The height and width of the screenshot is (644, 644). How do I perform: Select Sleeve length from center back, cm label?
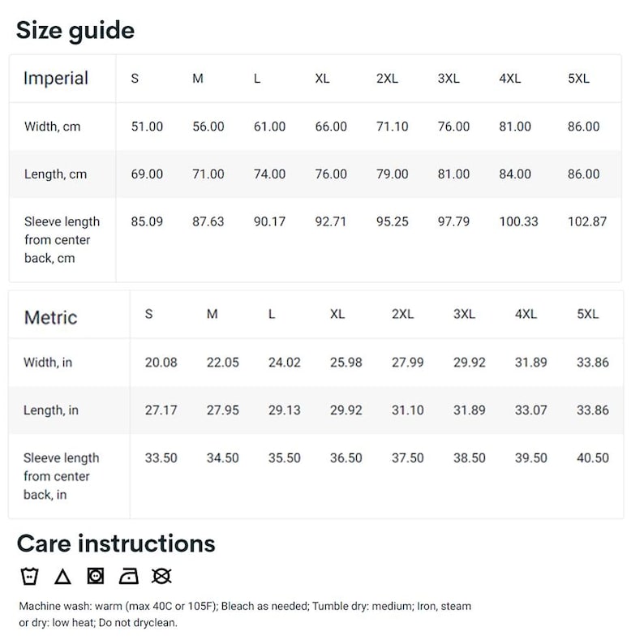click(x=62, y=240)
